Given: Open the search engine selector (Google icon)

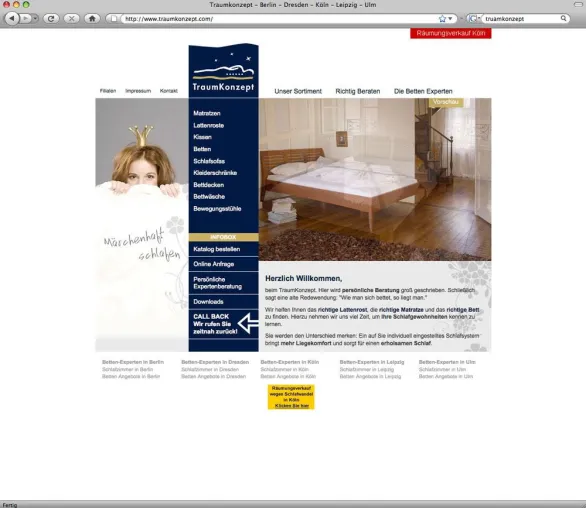Looking at the screenshot, I should pos(473,18).
